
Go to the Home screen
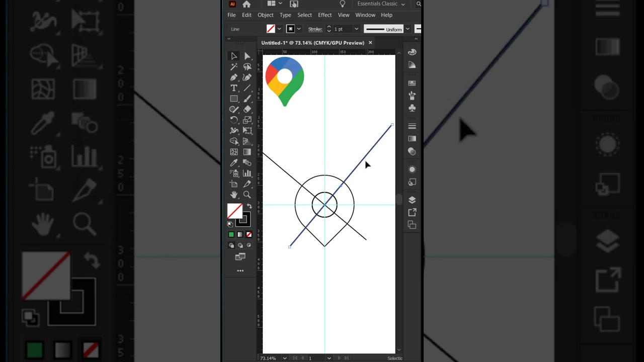coord(247,4)
